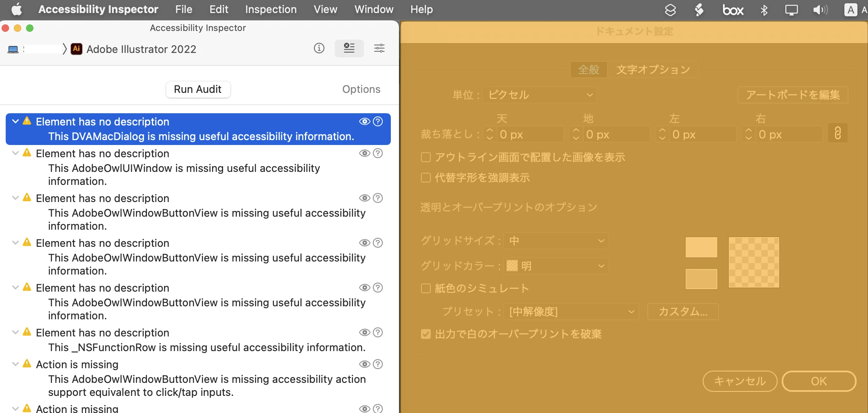
Task: Toggle eye preview for _NSFunctionRow issue
Action: [364, 332]
